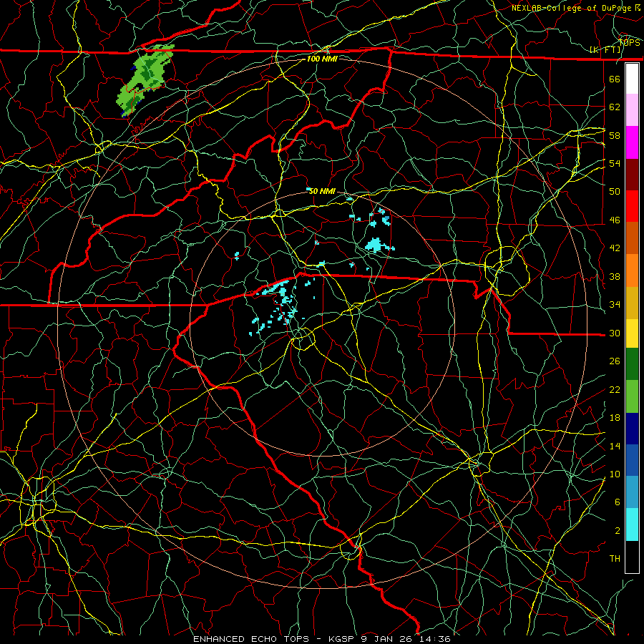The height and width of the screenshot is (644, 644).
Task: Click the '50 NMI' range ring label
Action: tap(321, 191)
